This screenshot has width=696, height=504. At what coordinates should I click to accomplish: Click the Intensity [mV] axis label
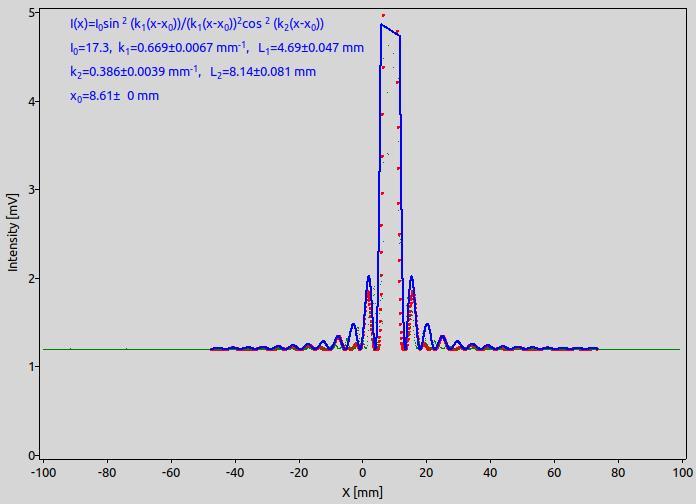coord(12,232)
